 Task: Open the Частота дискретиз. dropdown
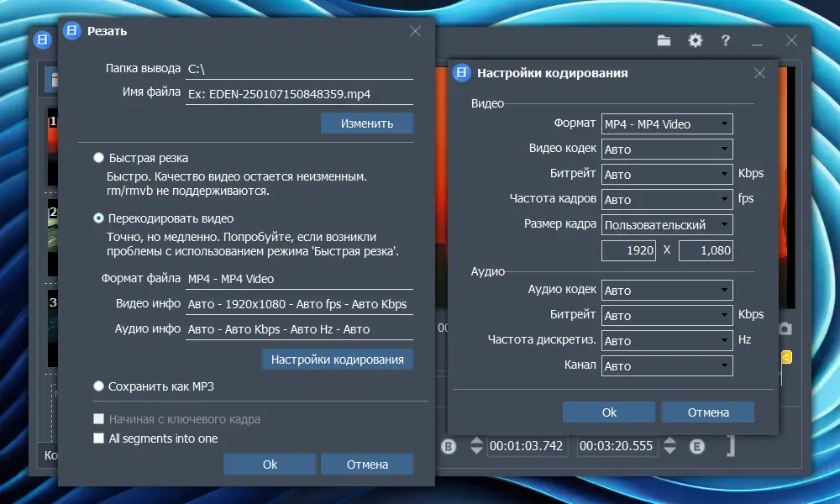(667, 341)
